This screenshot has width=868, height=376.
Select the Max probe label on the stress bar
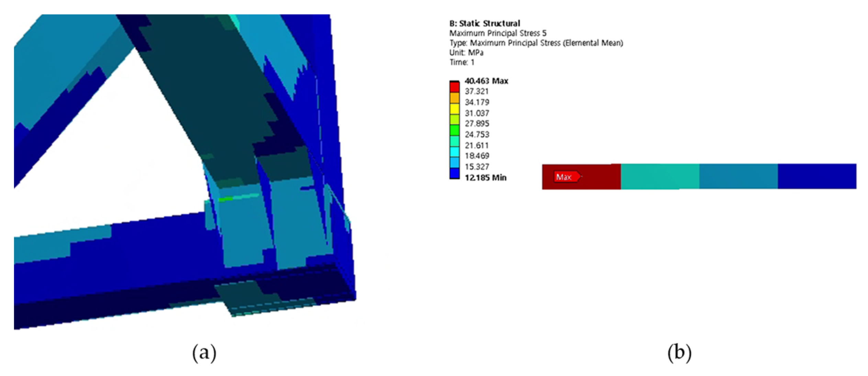click(x=568, y=177)
